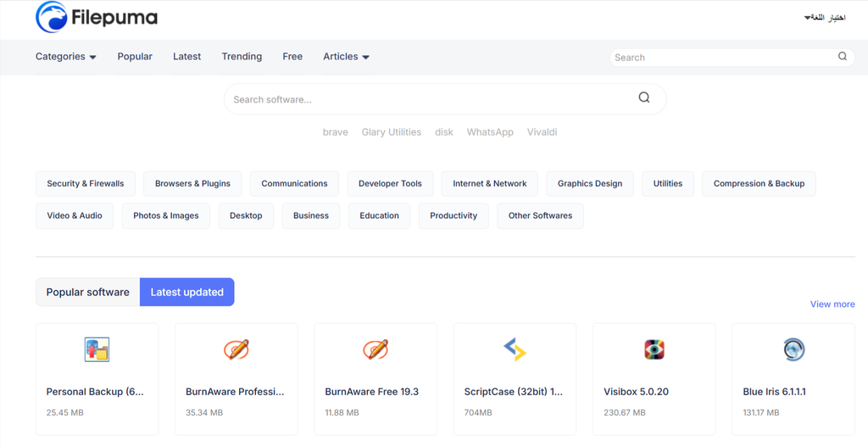Choose the Graphics Design category
Image resolution: width=868 pixels, height=446 pixels.
(x=590, y=183)
